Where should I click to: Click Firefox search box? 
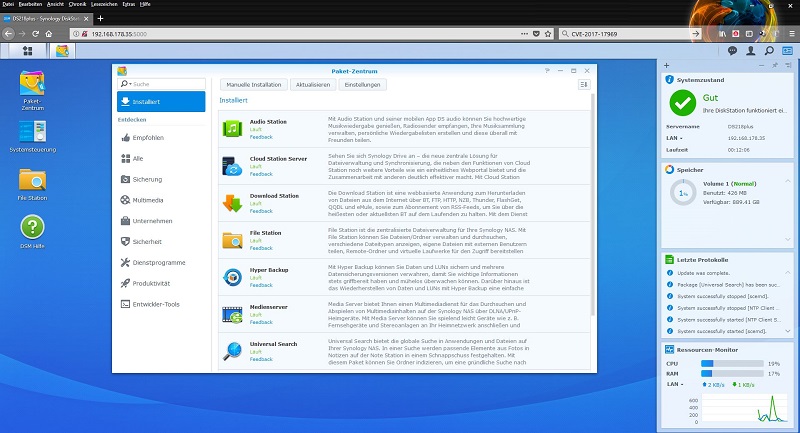point(630,34)
